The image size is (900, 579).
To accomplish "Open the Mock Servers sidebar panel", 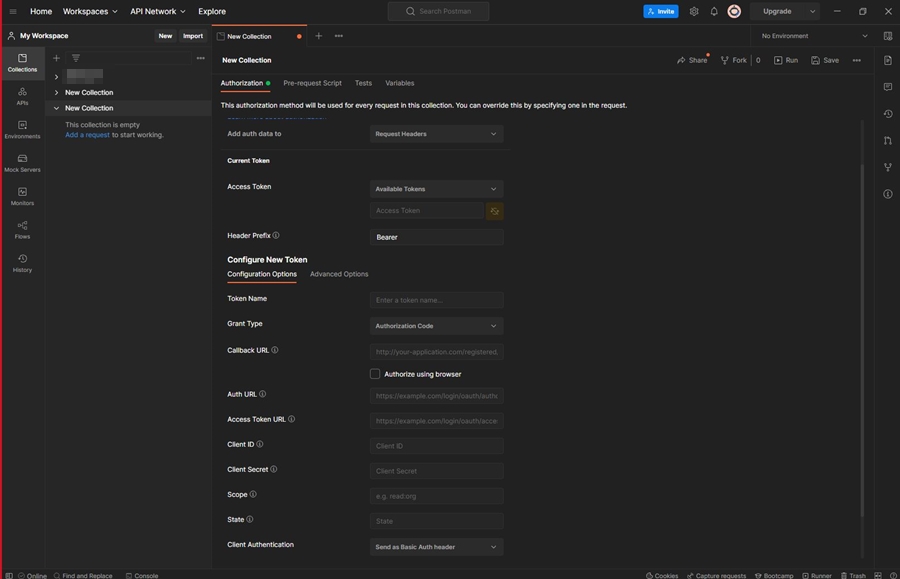I will (x=22, y=163).
